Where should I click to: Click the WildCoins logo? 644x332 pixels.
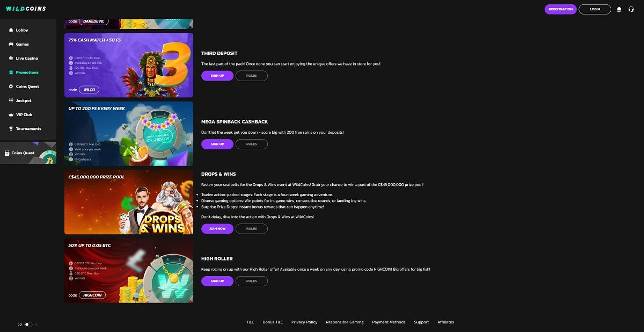coord(26,9)
